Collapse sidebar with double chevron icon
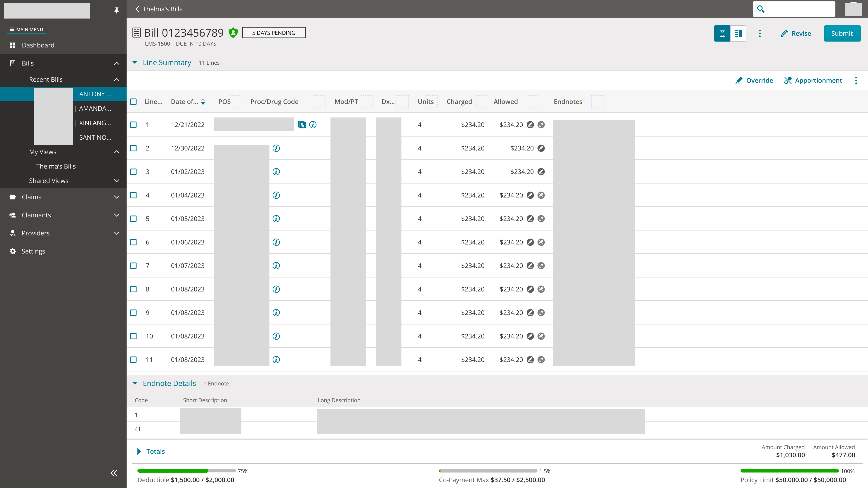 114,473
